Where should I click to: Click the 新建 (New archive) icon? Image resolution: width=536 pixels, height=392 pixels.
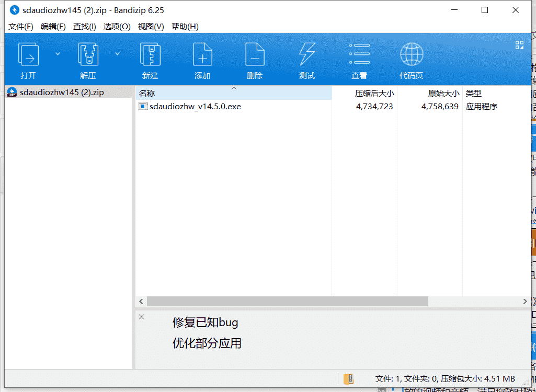point(150,55)
